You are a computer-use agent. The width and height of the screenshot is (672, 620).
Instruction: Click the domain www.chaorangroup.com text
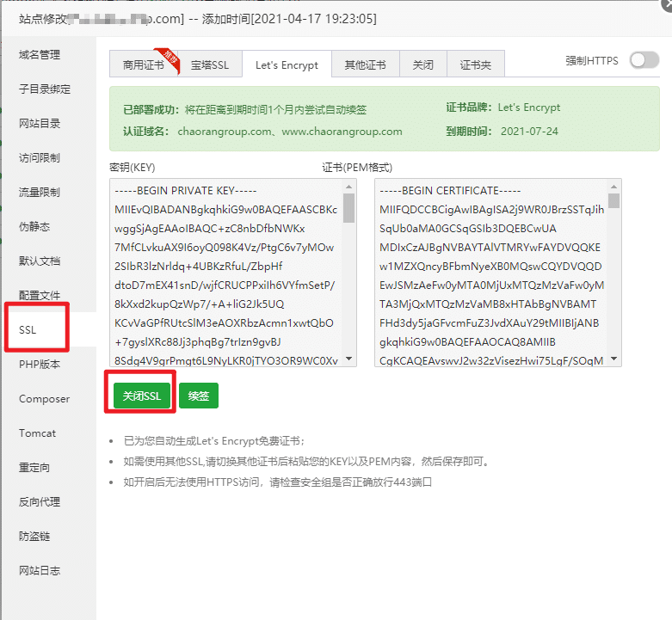[x=342, y=131]
